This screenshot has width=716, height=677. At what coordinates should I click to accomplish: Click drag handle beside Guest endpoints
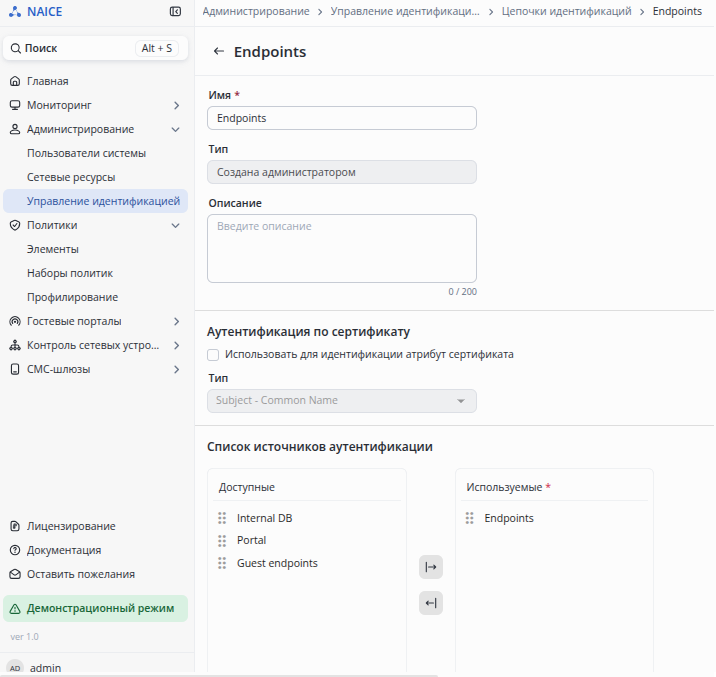222,563
